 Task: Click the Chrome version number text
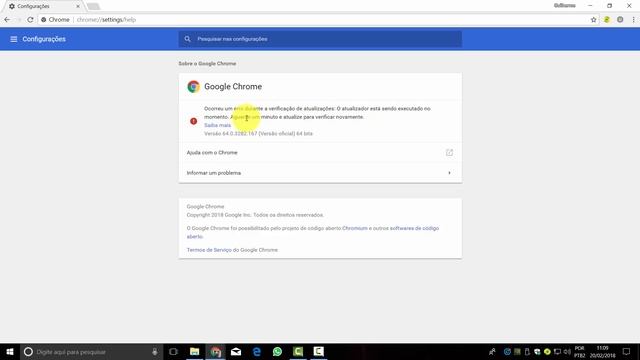(258, 133)
